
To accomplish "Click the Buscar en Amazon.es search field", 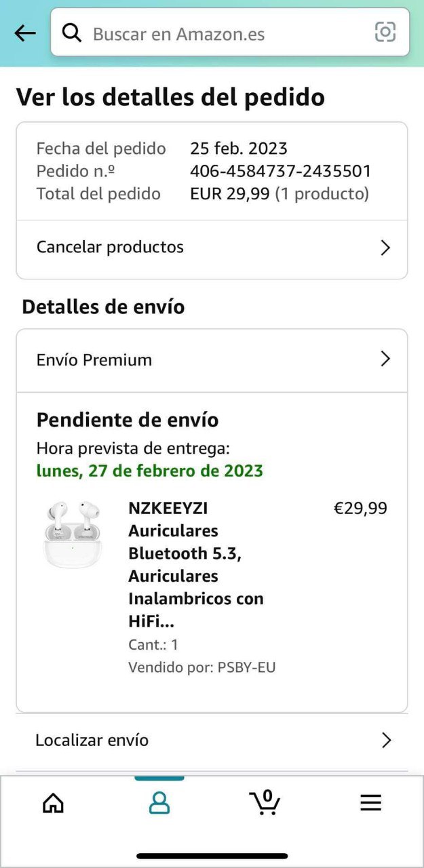I will click(x=224, y=33).
